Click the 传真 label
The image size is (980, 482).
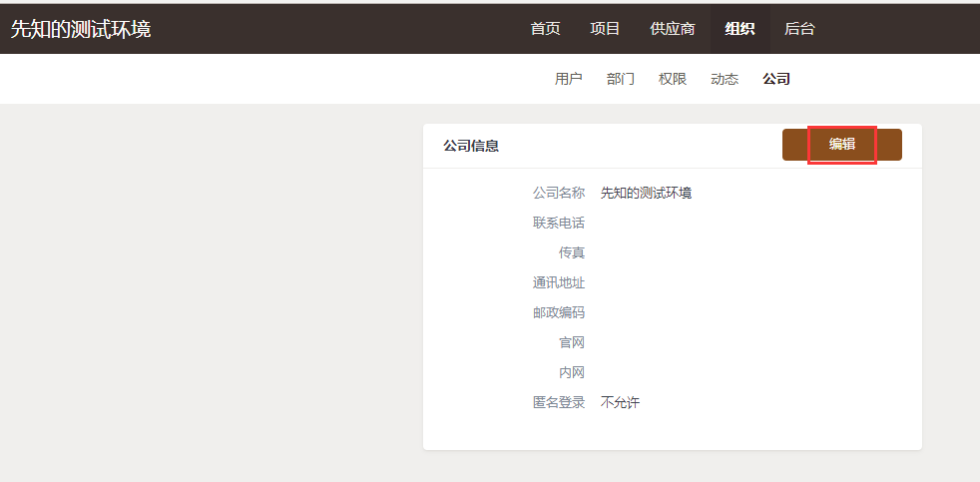[572, 252]
